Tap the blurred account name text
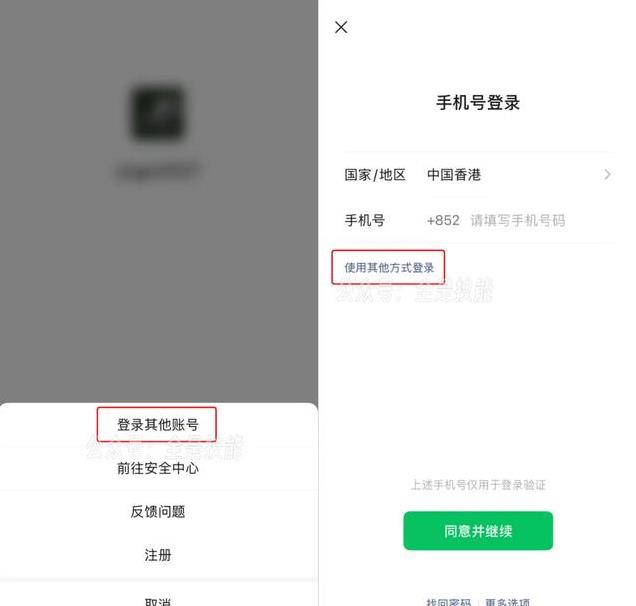Image resolution: width=636 pixels, height=606 pixels. click(x=158, y=171)
